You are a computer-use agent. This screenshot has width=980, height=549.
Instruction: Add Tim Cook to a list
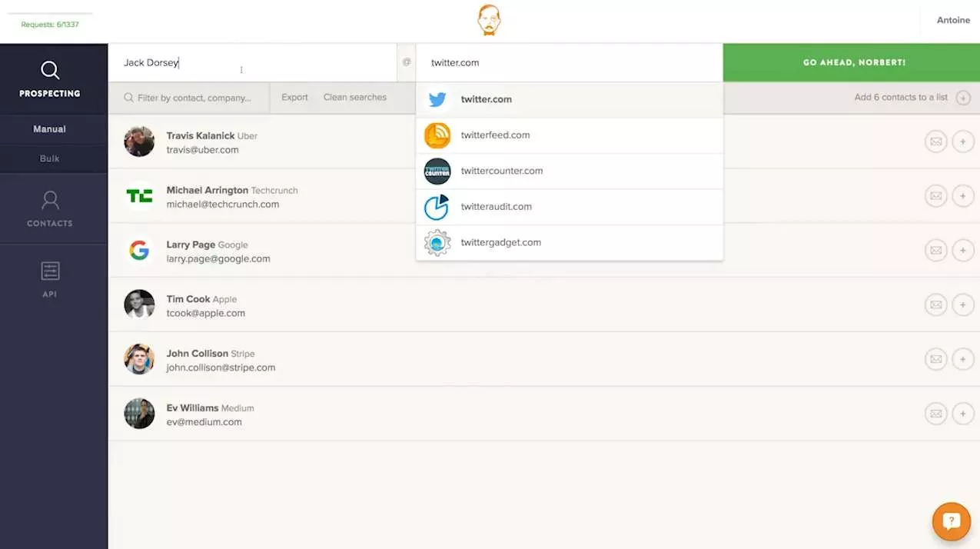pyautogui.click(x=963, y=305)
